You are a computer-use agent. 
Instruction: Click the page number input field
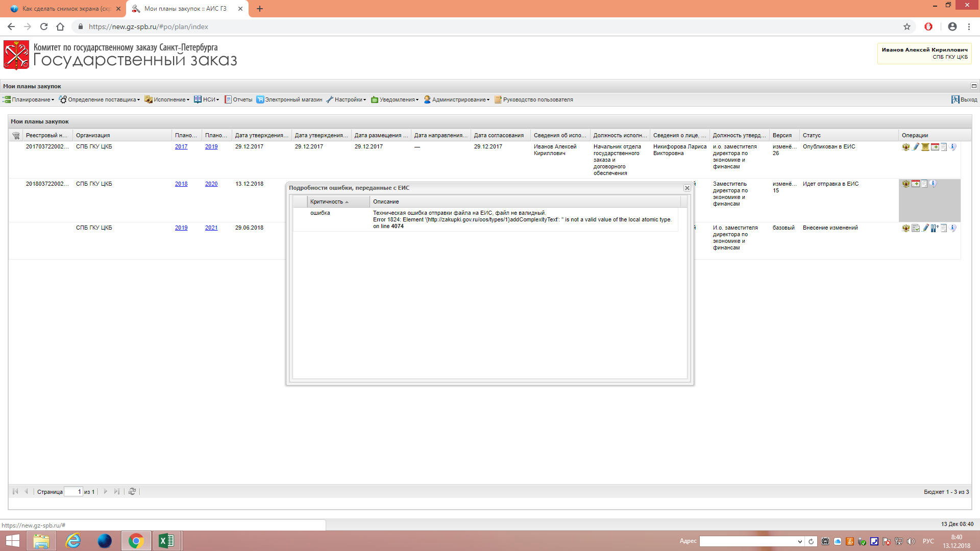[73, 492]
